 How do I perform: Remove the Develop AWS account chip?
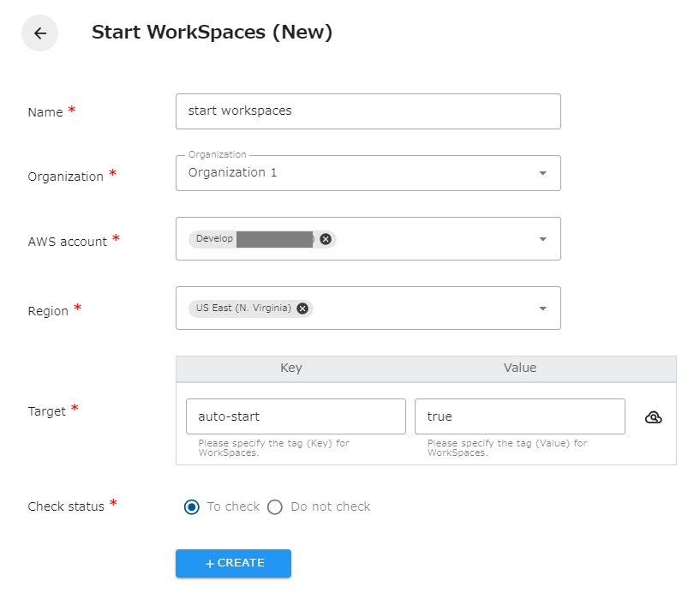325,239
